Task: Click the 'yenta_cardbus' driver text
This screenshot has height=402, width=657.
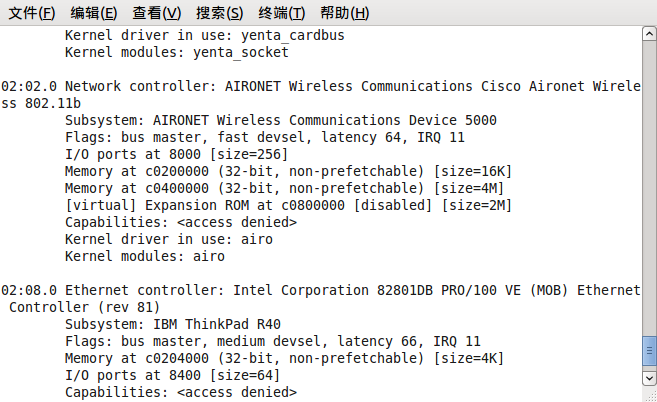Action: coord(292,36)
